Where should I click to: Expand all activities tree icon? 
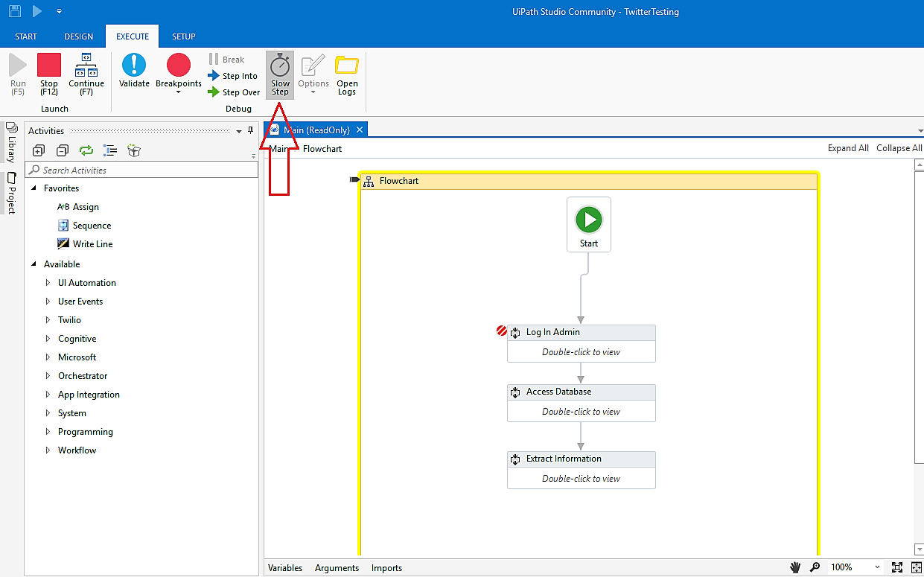click(39, 150)
